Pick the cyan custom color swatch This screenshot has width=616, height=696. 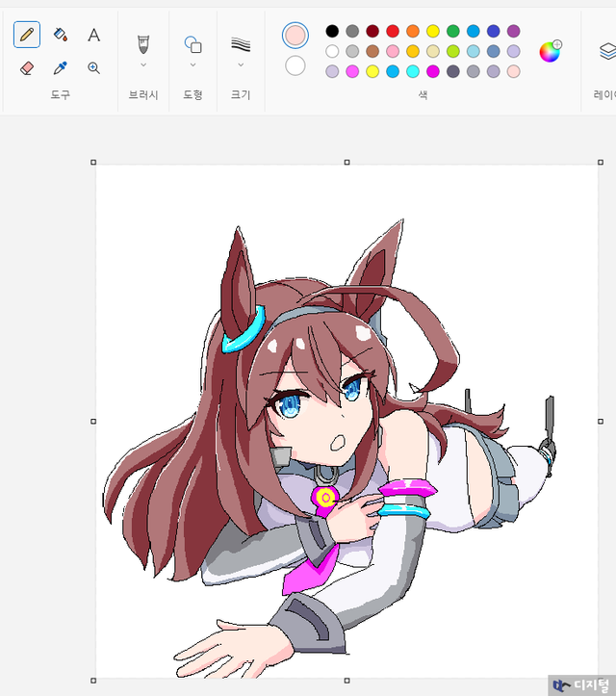tap(413, 71)
